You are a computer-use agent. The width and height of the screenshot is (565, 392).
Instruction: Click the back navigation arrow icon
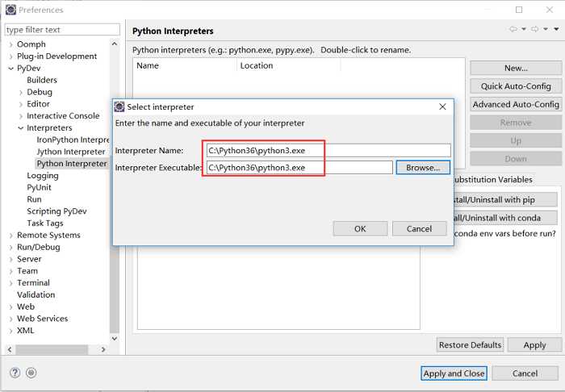(x=513, y=29)
